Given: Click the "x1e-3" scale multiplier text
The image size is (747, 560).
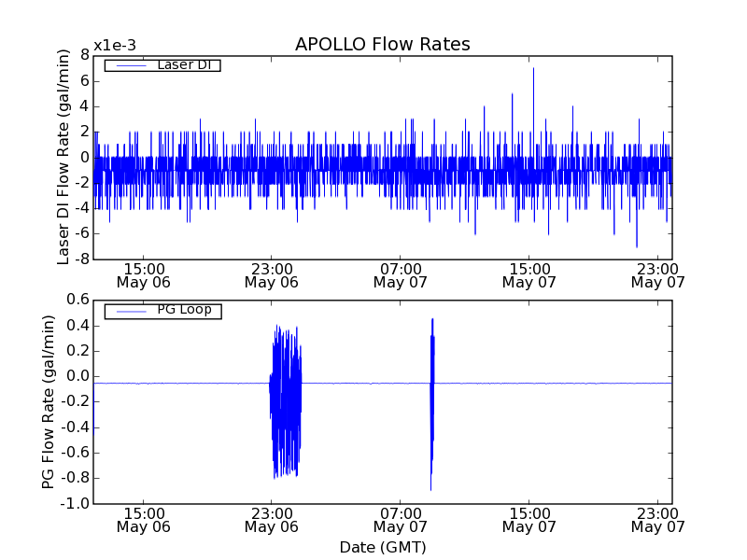Looking at the screenshot, I should click(115, 46).
